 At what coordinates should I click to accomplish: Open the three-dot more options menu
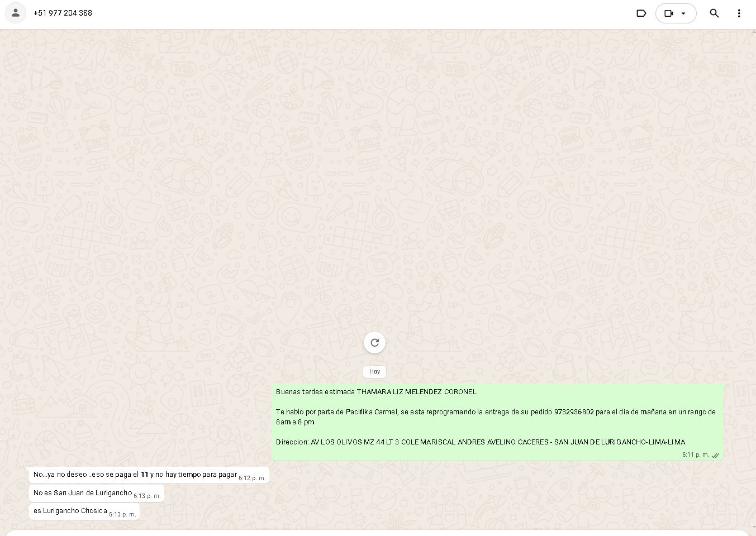pos(739,13)
